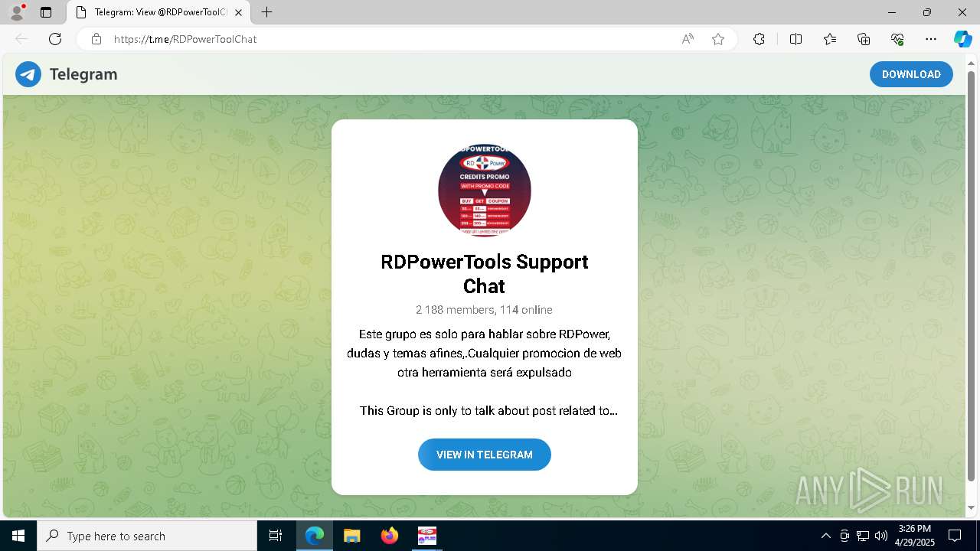This screenshot has width=980, height=551.
Task: Open Task View on taskbar
Action: pos(276,536)
